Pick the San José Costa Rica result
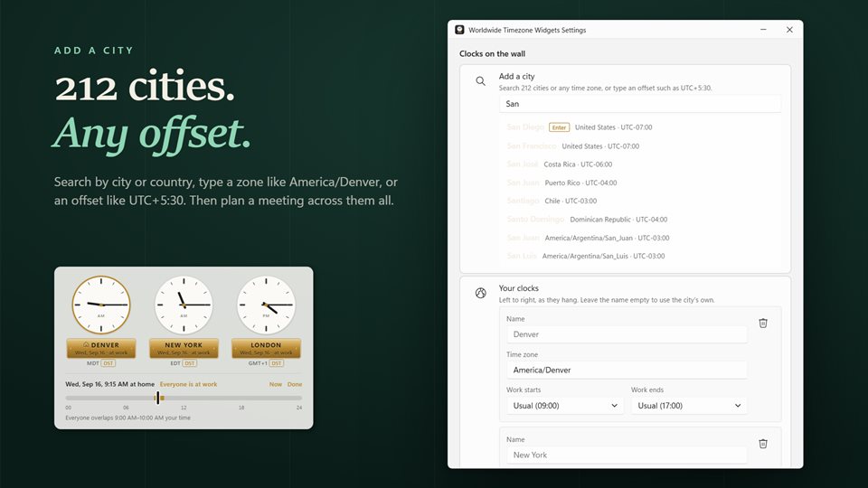The width and height of the screenshot is (868, 488). tap(640, 164)
